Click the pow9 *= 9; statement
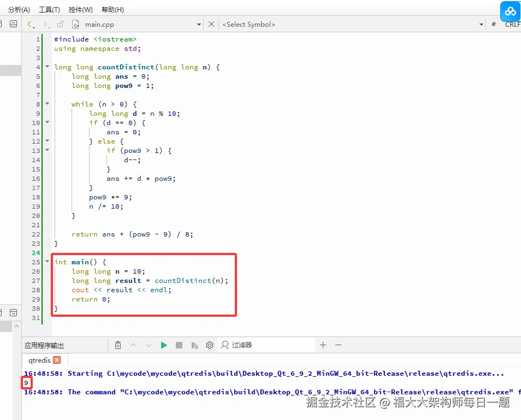This screenshot has height=420, width=521. tap(110, 197)
